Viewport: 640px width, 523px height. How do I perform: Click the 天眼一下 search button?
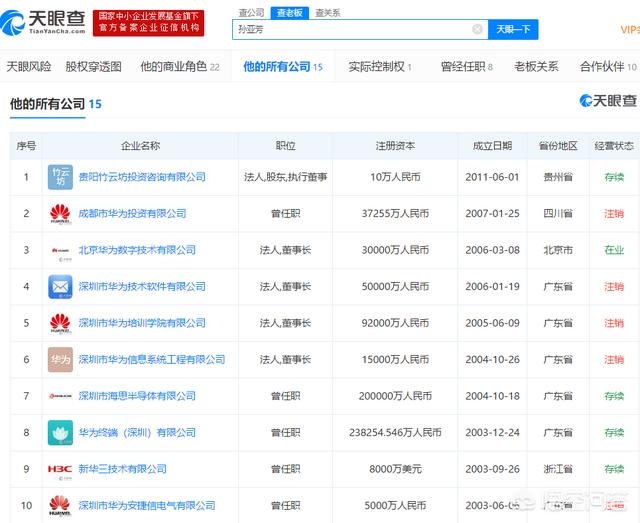[x=513, y=29]
